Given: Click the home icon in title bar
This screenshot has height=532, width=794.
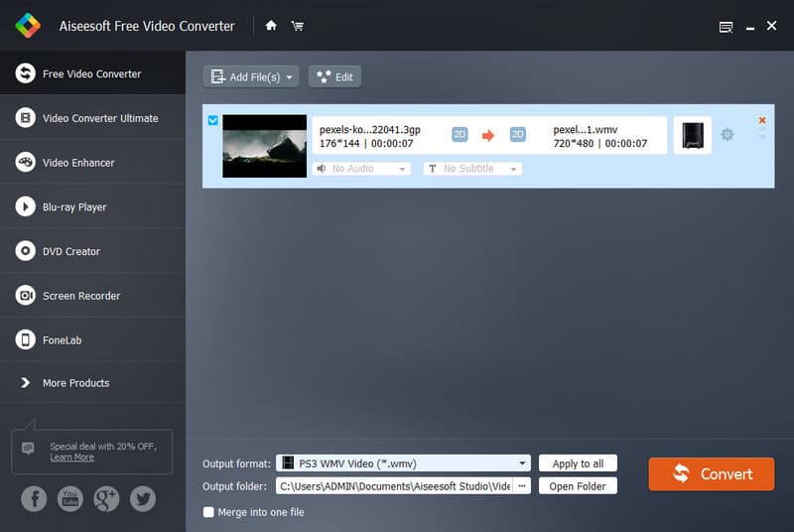Looking at the screenshot, I should point(271,26).
